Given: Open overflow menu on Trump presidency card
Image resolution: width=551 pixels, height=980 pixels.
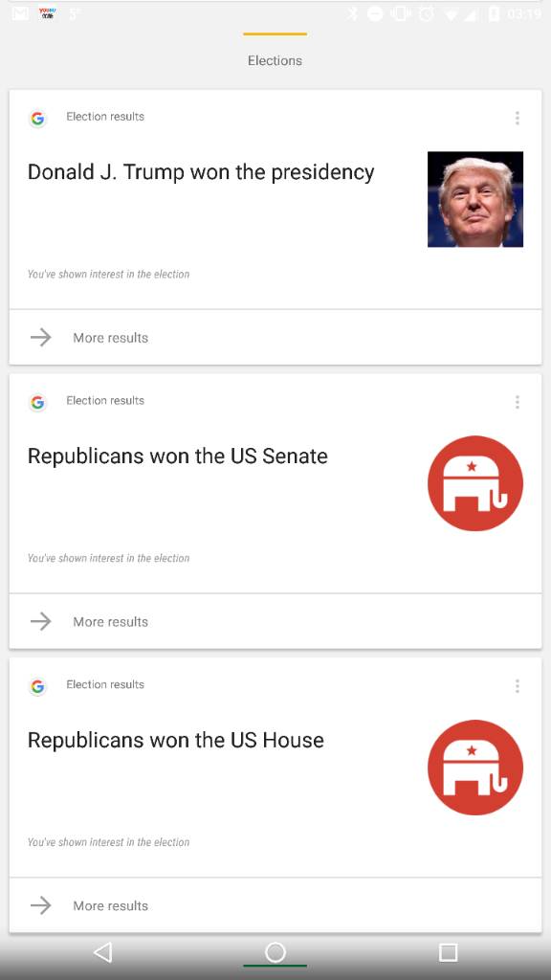Looking at the screenshot, I should [x=518, y=118].
